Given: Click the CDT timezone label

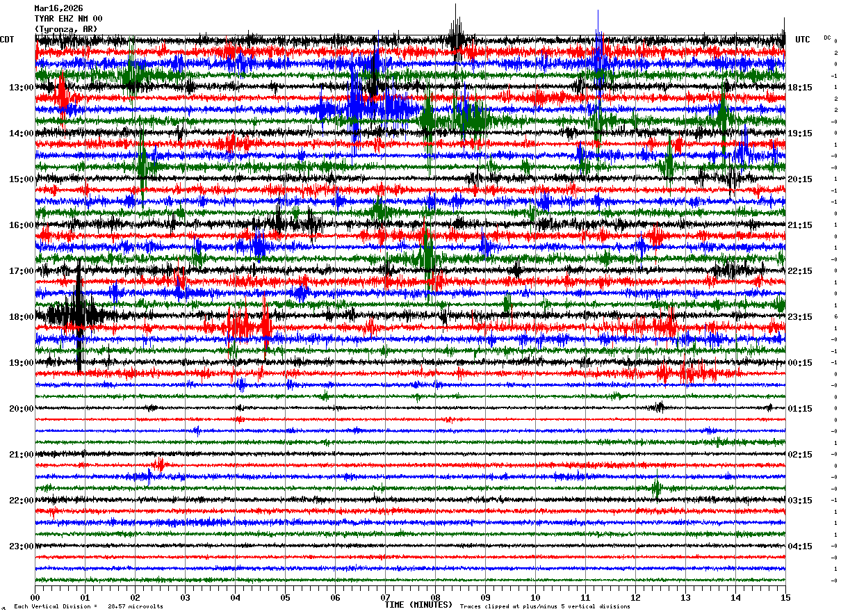Looking at the screenshot, I should coord(7,40).
